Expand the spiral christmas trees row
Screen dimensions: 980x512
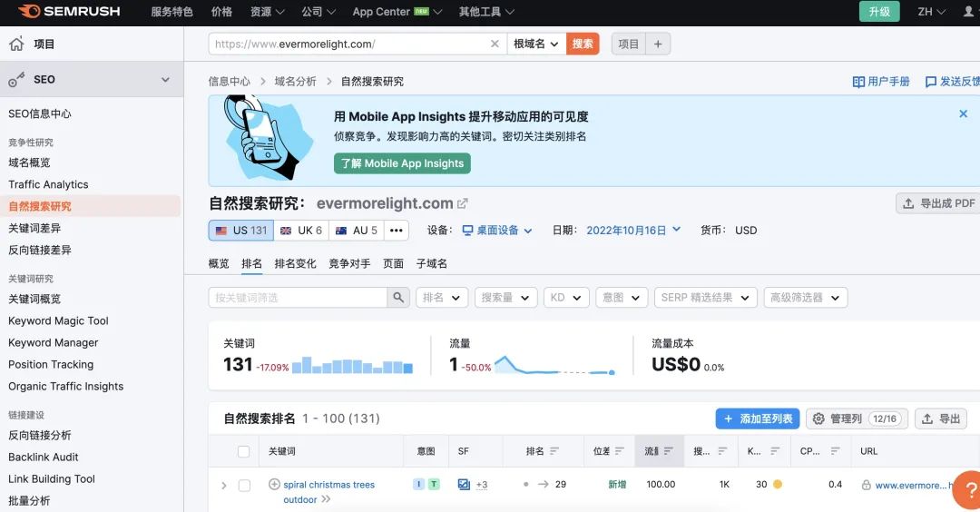click(x=224, y=485)
